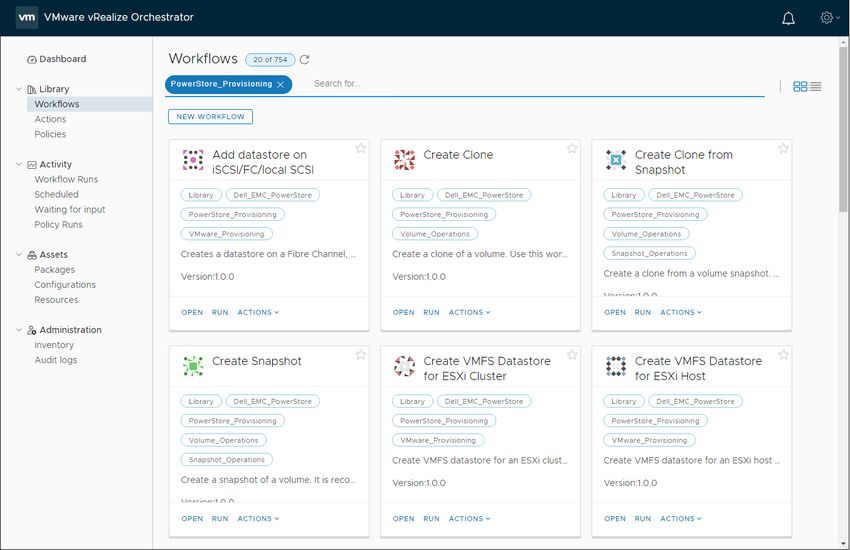This screenshot has height=550, width=850.
Task: Open Policy Runs
Action: coord(59,225)
